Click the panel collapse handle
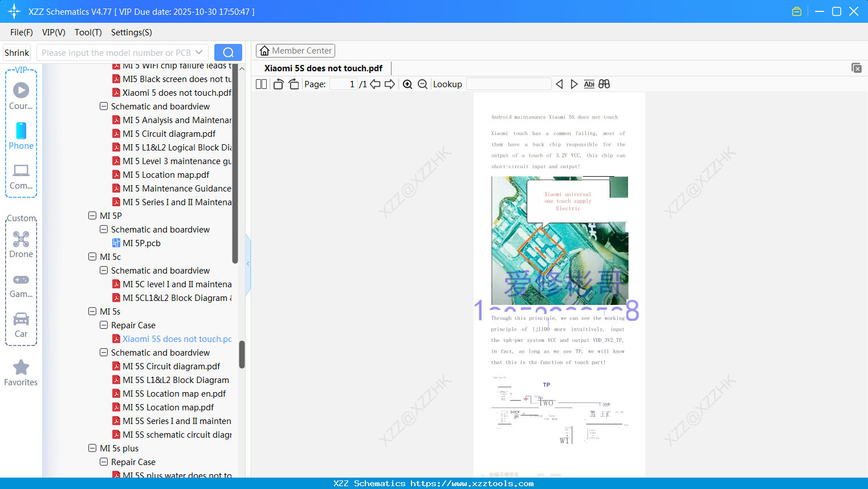This screenshot has height=489, width=868. pos(248,264)
